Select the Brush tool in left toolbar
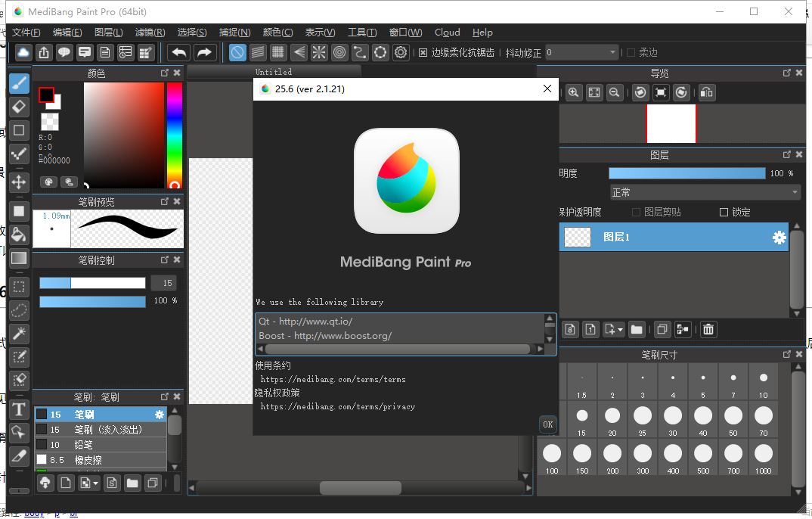The height and width of the screenshot is (519, 812). [x=19, y=83]
